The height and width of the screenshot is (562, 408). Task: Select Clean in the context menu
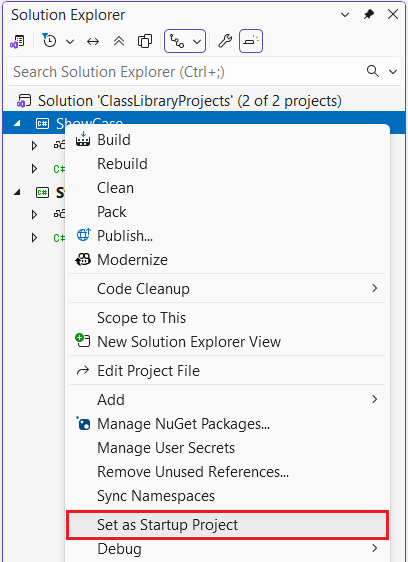228,188
